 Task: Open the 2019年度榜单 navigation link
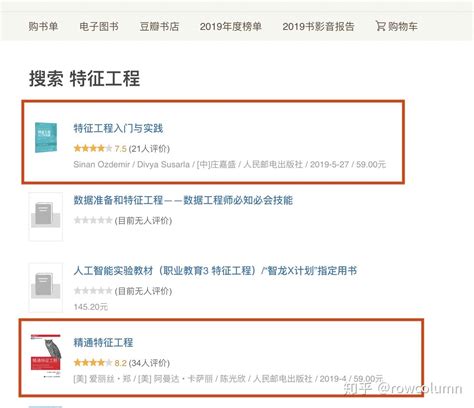click(x=231, y=26)
